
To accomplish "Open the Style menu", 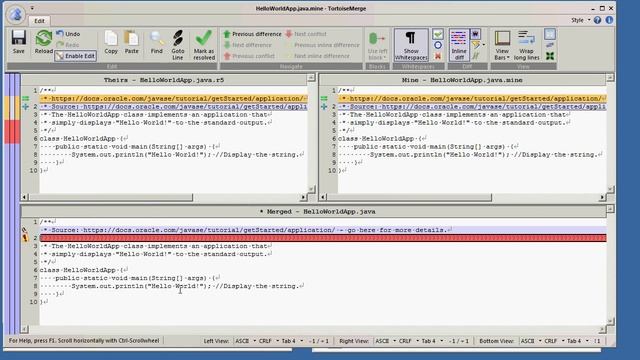I will tap(580, 20).
